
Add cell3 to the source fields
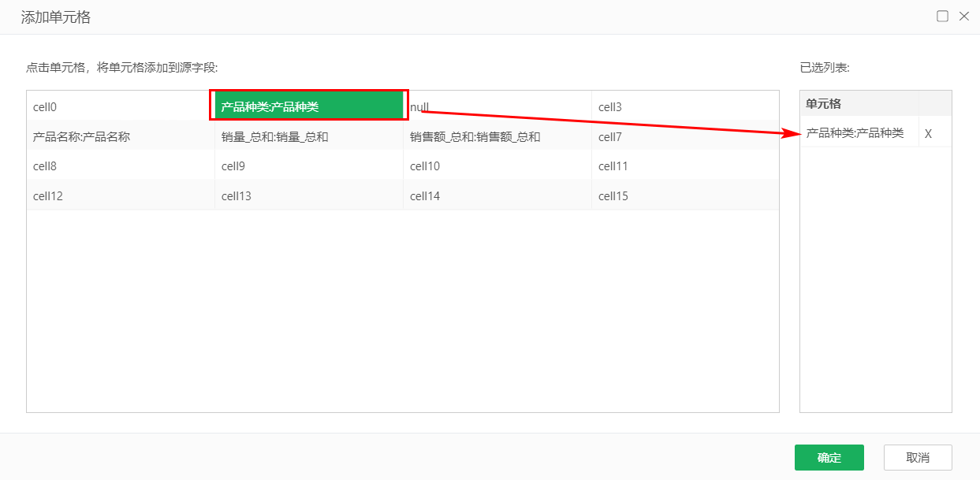click(684, 106)
